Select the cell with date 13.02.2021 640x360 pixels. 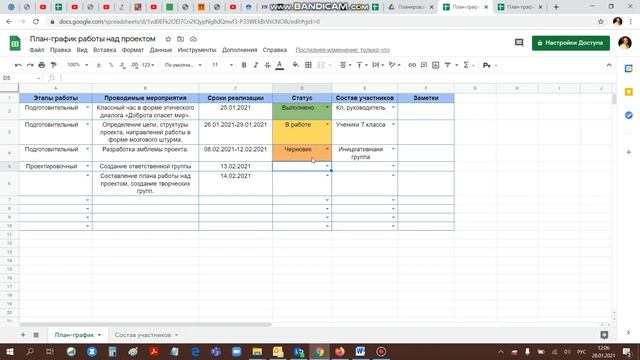(236, 166)
